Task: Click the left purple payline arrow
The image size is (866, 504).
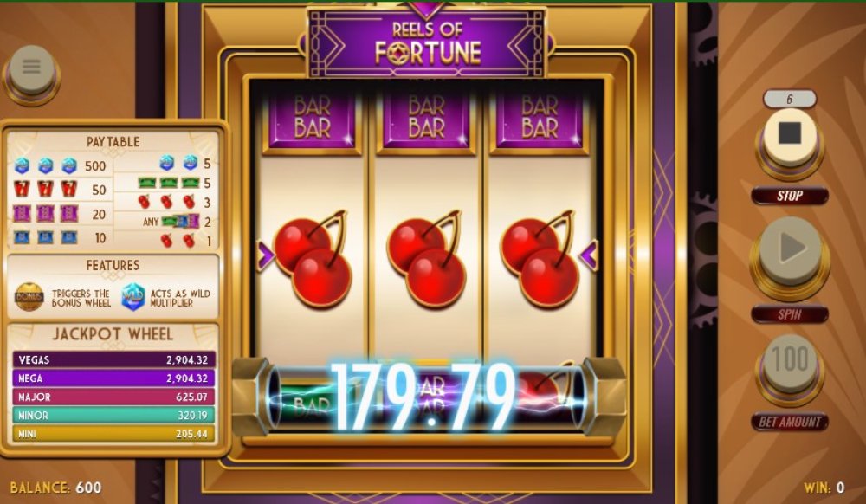Action: tap(266, 255)
